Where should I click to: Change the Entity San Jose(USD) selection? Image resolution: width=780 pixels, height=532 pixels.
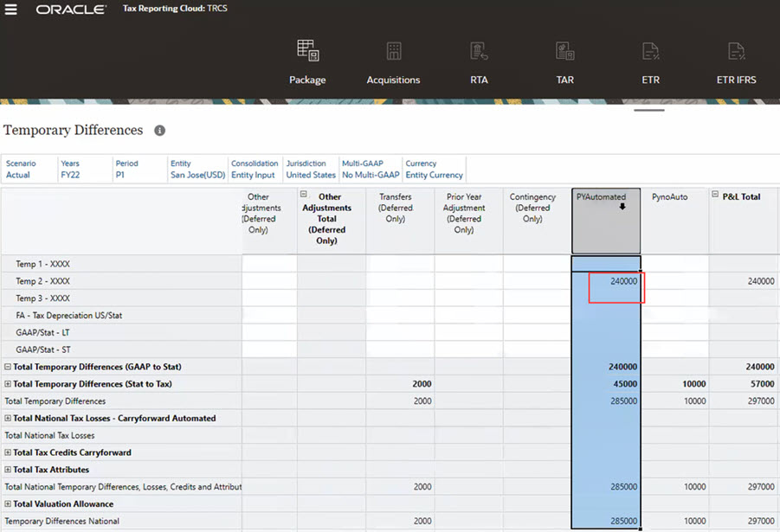click(197, 175)
